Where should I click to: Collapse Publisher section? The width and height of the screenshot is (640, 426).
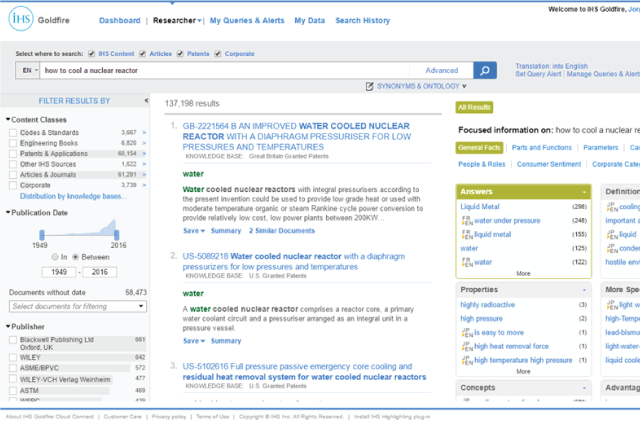[8, 326]
